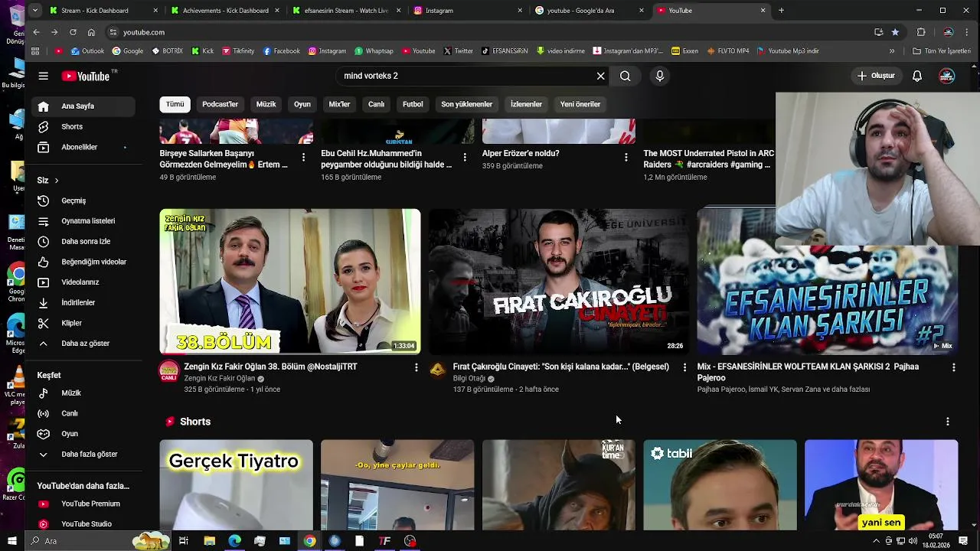Screen dimensions: 980x551
Task: Select the Podcast'ler filter chip
Action: pyautogui.click(x=220, y=104)
